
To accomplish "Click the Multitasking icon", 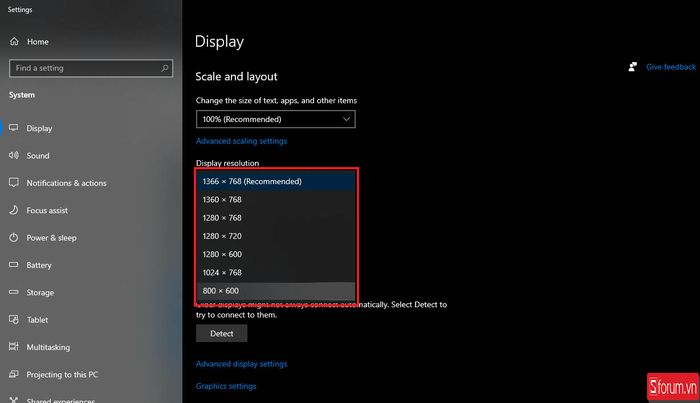I will (x=14, y=347).
